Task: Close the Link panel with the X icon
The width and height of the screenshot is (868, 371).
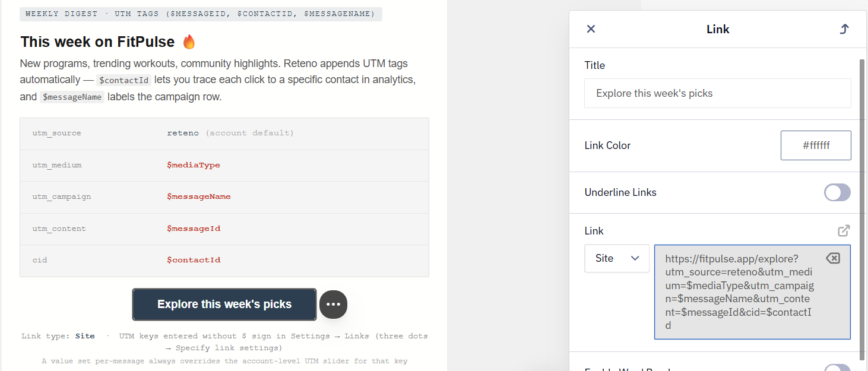Action: point(591,29)
